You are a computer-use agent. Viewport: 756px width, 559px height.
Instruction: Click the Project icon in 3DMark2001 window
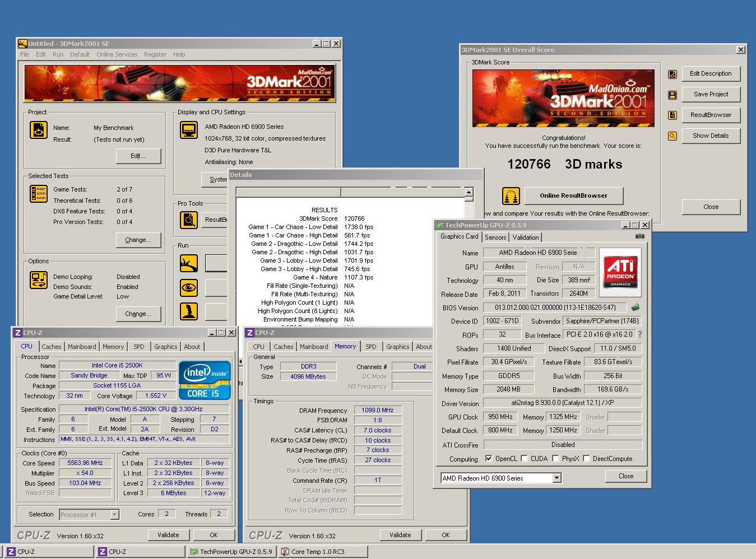[39, 130]
